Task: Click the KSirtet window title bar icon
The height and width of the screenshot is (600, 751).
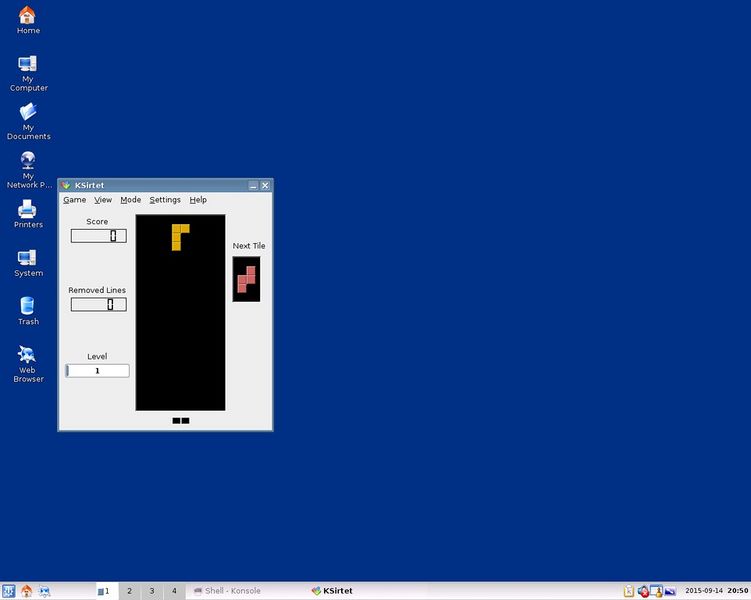Action: pos(66,185)
